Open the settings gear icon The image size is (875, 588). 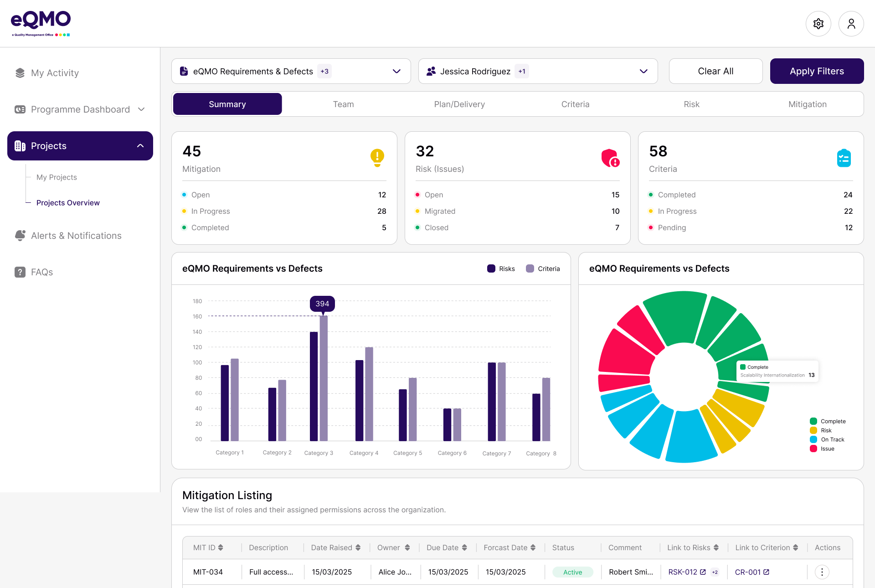click(x=818, y=24)
